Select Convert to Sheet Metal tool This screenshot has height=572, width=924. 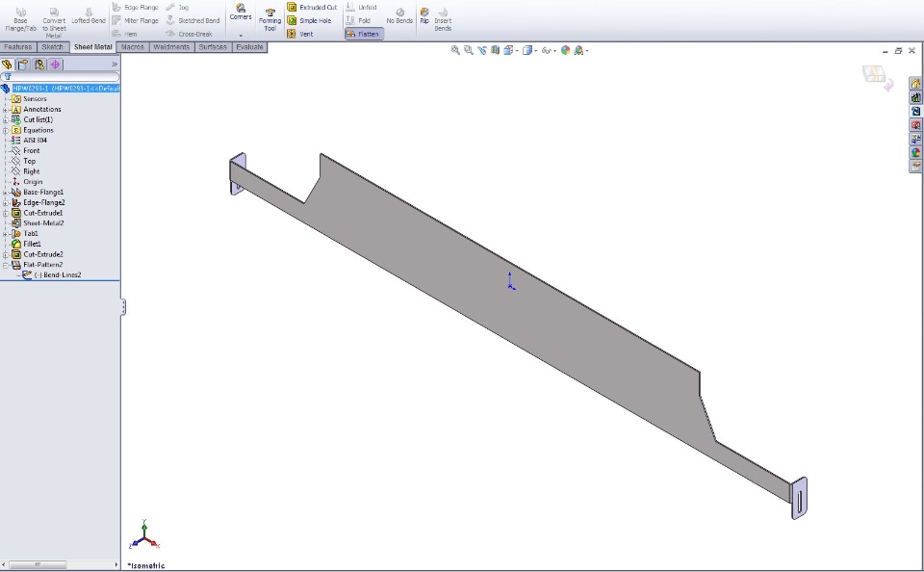54,22
